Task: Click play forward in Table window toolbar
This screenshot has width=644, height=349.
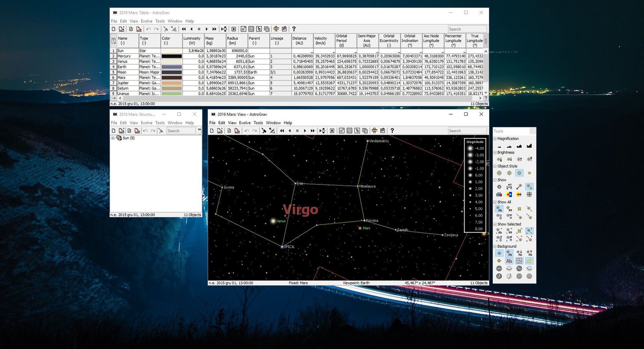Action: tap(207, 29)
